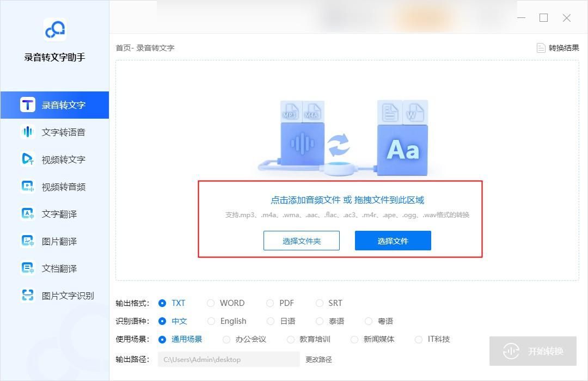The width and height of the screenshot is (588, 381).
Task: Open 视频转音频 in sidebar
Action: [x=55, y=186]
